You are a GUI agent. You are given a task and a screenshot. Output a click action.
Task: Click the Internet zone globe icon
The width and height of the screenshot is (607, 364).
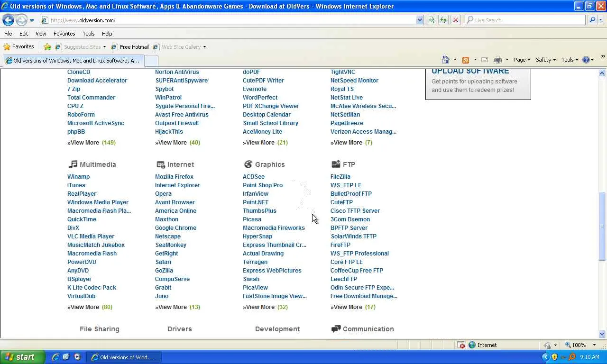472,345
